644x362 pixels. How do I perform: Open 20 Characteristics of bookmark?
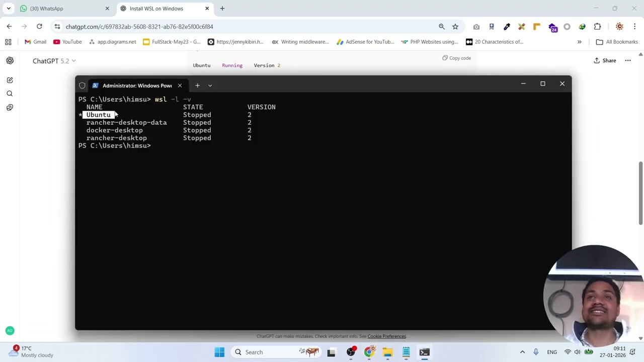[495, 42]
